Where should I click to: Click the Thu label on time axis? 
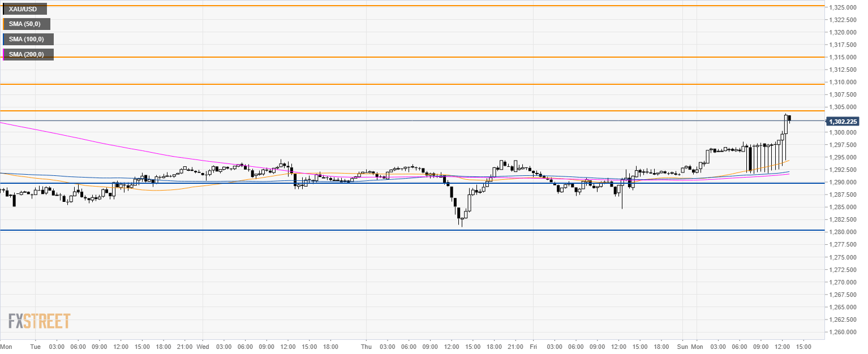[x=366, y=346]
